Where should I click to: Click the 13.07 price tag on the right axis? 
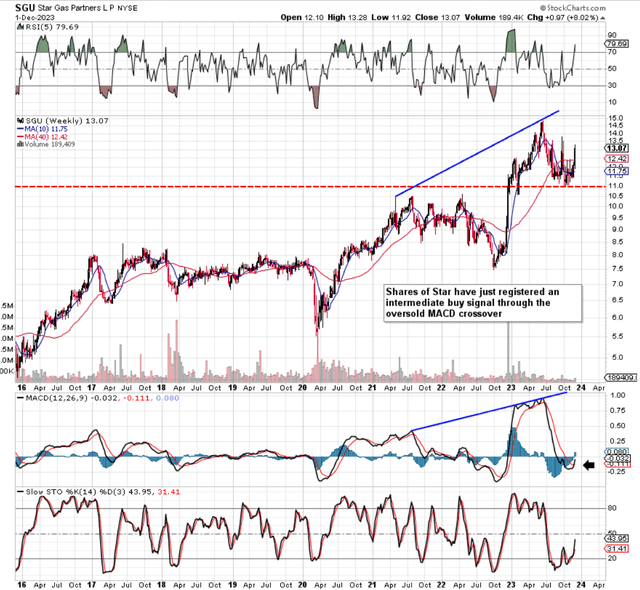click(617, 148)
